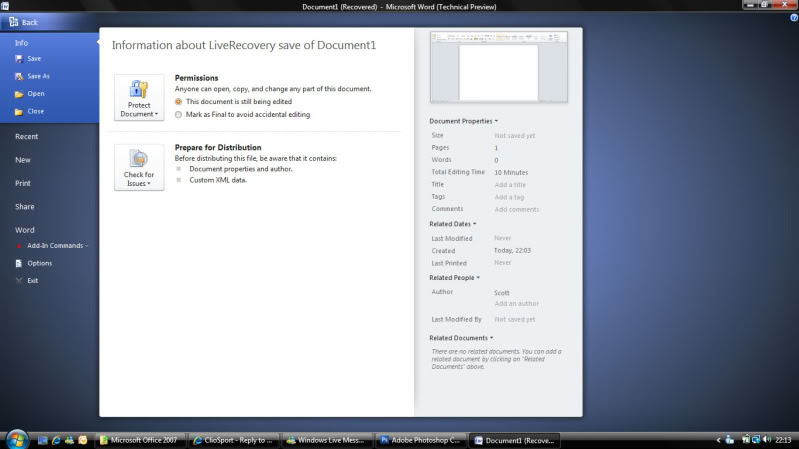Click the Options page icon
The image size is (799, 449).
19,263
